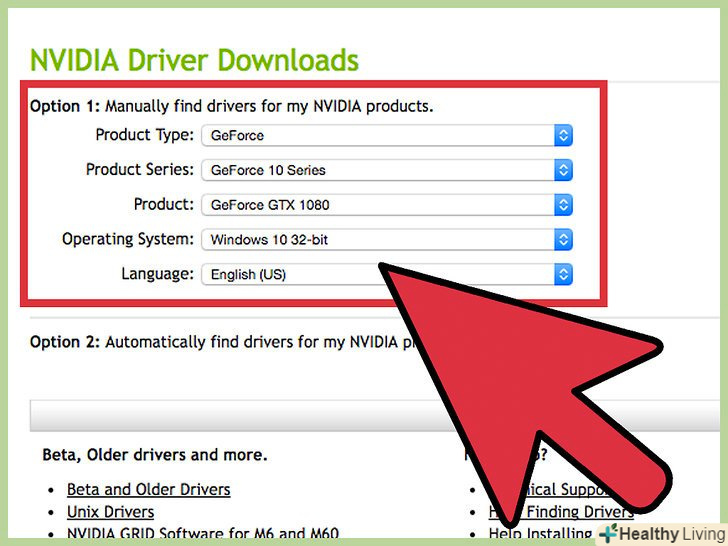Screen dimensions: 728x546
Task: Open the Product dropdown showing GeForce GTX 1080
Action: coord(387,205)
